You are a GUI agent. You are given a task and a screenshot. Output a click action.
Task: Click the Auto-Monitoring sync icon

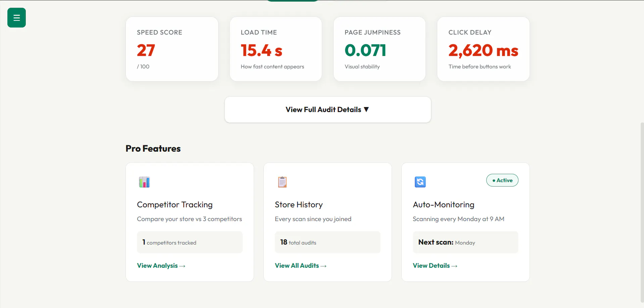420,182
